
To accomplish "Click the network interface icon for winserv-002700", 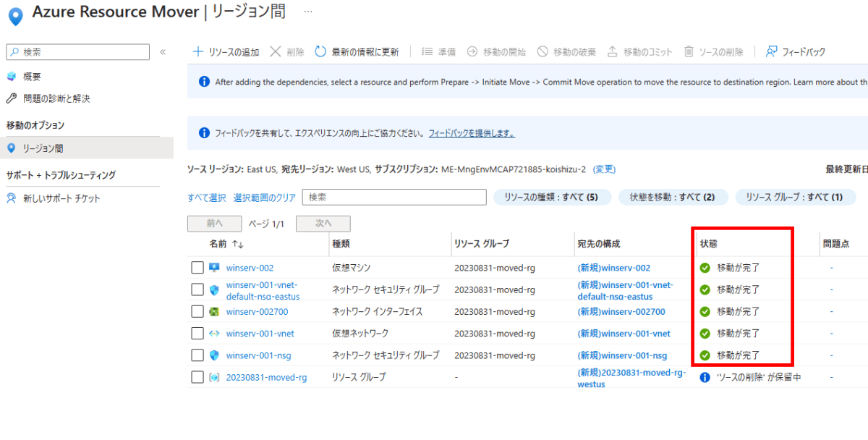I will coord(214,312).
